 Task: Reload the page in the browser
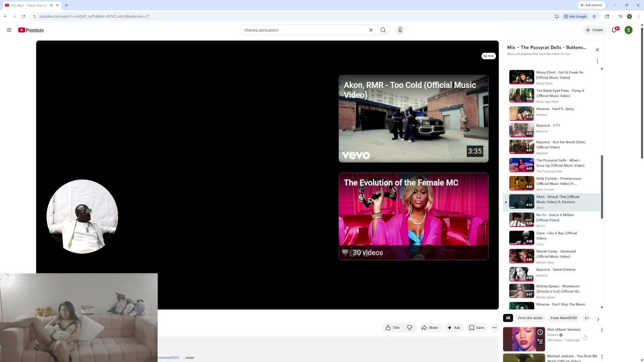pos(23,16)
